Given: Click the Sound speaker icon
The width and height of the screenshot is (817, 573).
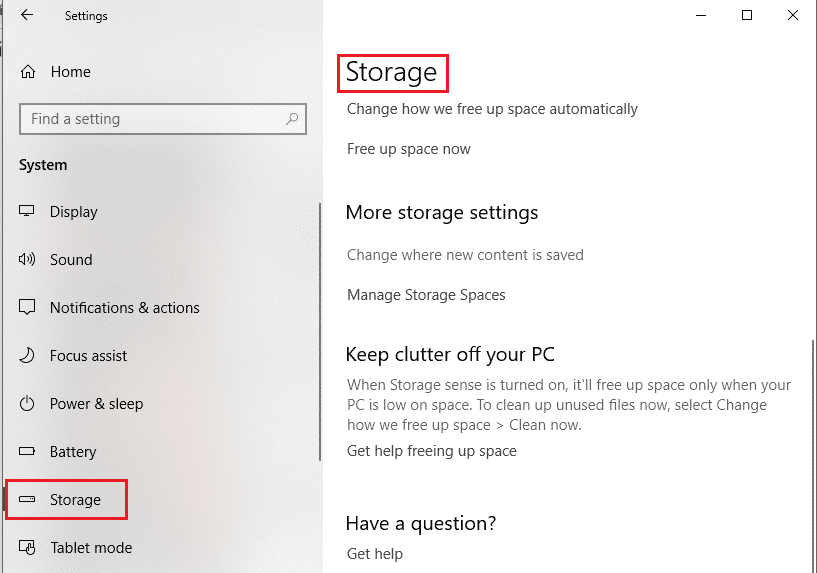Looking at the screenshot, I should (27, 259).
